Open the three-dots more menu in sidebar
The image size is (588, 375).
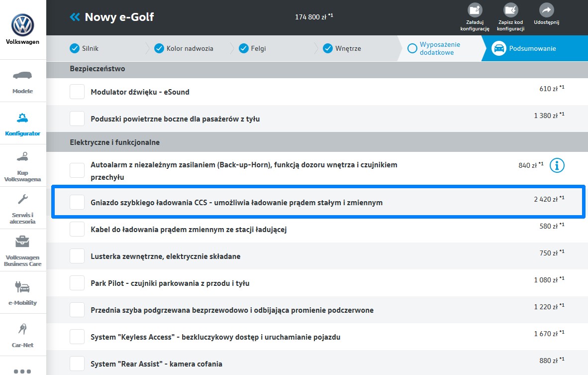[x=22, y=372]
